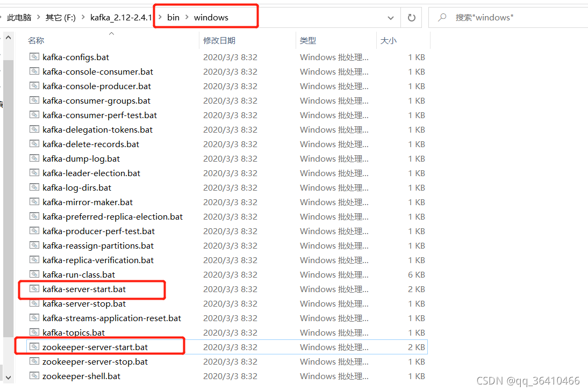The width and height of the screenshot is (588, 392).
Task: Click the kafka-delete-records.bat file icon
Action: point(34,144)
